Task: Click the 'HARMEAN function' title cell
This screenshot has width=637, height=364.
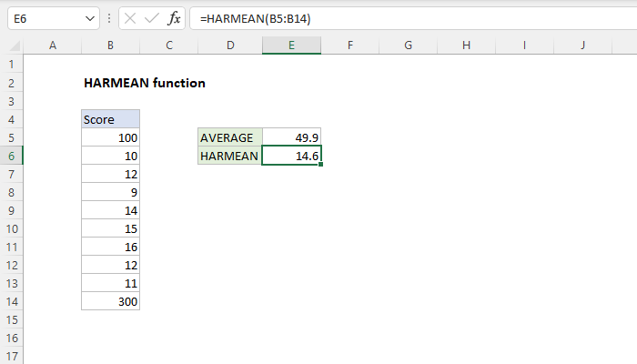Action: coord(144,83)
